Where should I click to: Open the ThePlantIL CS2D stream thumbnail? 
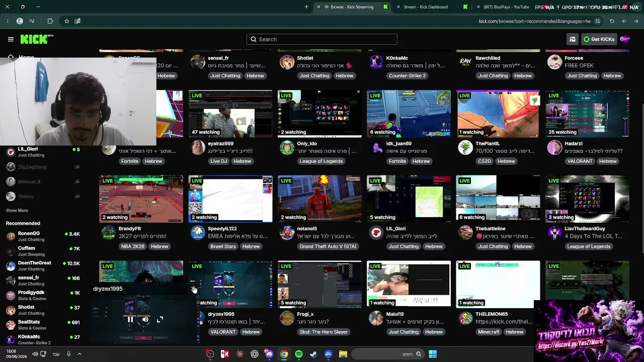tap(498, 114)
